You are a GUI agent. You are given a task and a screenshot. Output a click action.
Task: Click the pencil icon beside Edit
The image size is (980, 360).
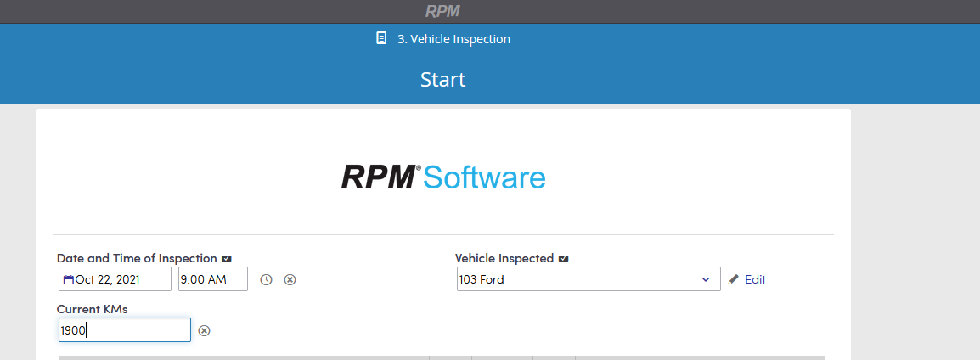[x=733, y=279]
